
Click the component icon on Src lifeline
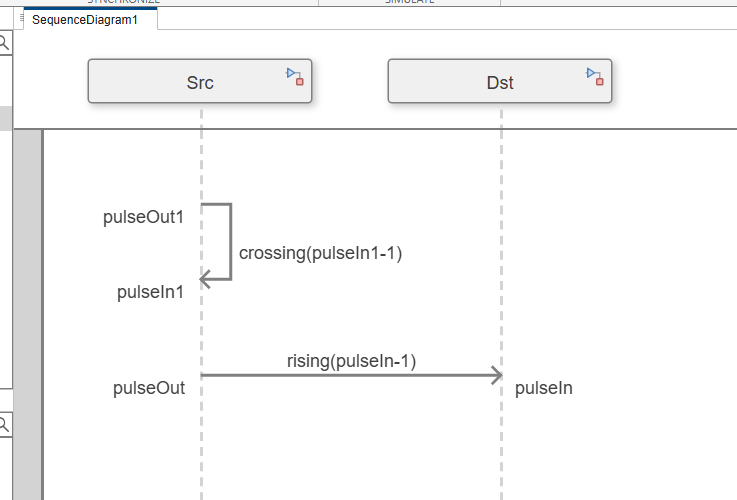(294, 75)
